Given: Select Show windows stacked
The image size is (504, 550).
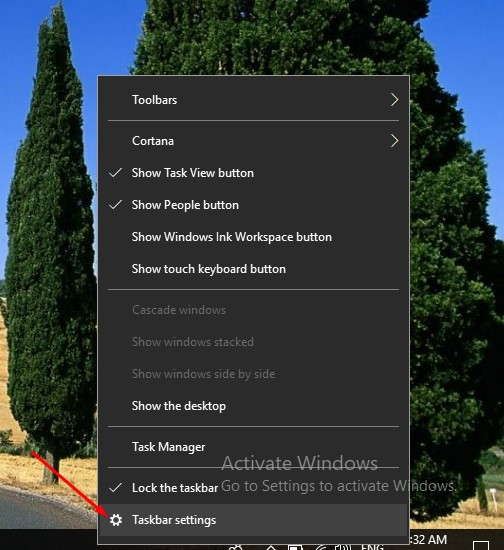Looking at the screenshot, I should [x=253, y=342].
